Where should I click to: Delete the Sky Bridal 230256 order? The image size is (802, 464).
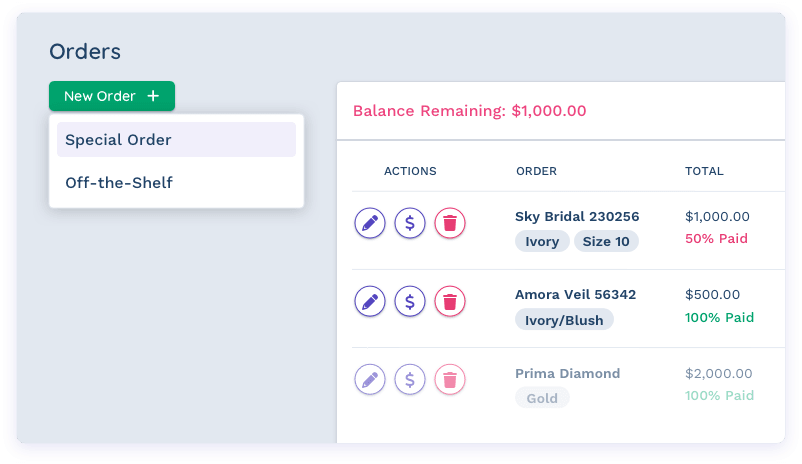pos(450,222)
